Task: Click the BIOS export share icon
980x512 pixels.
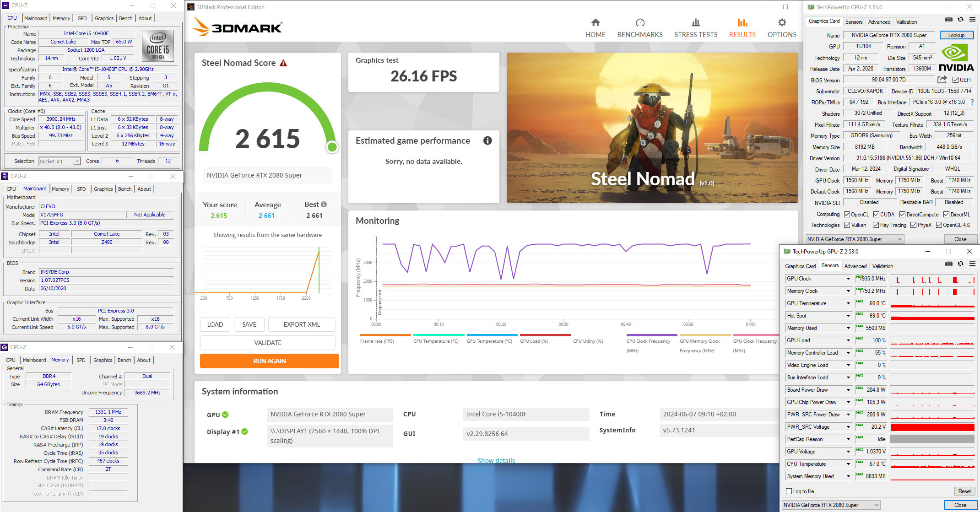Action: click(942, 80)
